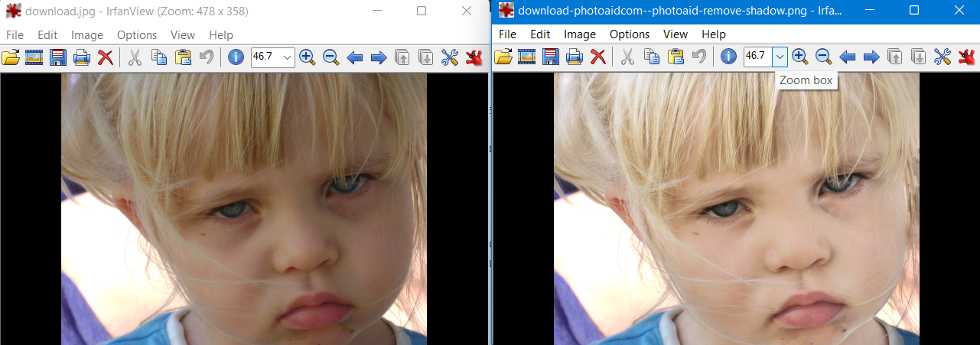Screen dimensions: 980x345
Task: Maximize the right photoaid window
Action: tap(914, 10)
